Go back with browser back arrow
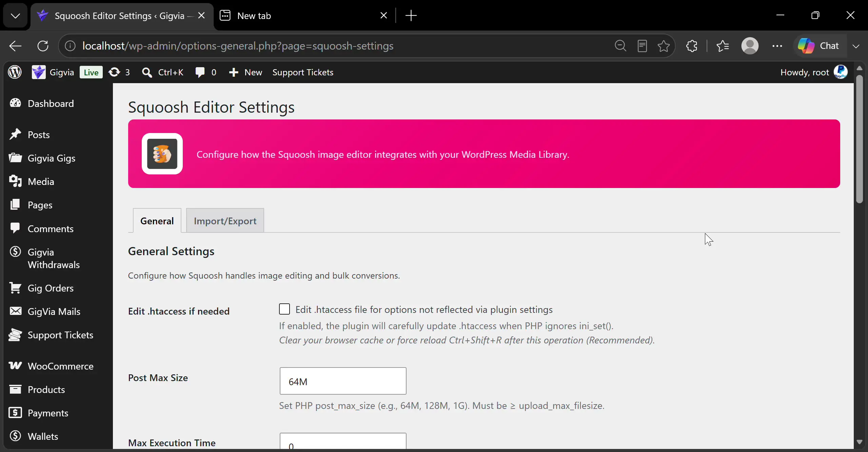Screen dimensions: 868x452 coord(15,46)
